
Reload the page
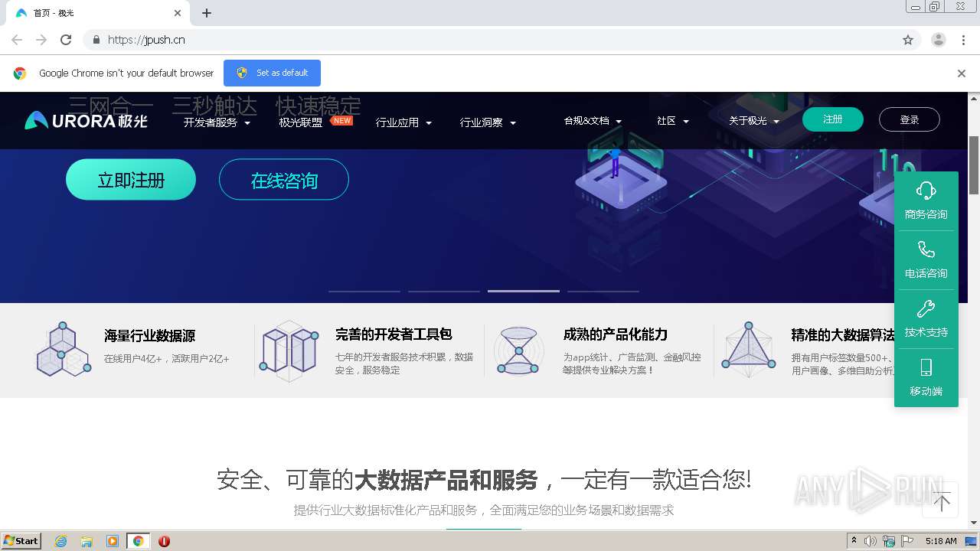66,40
